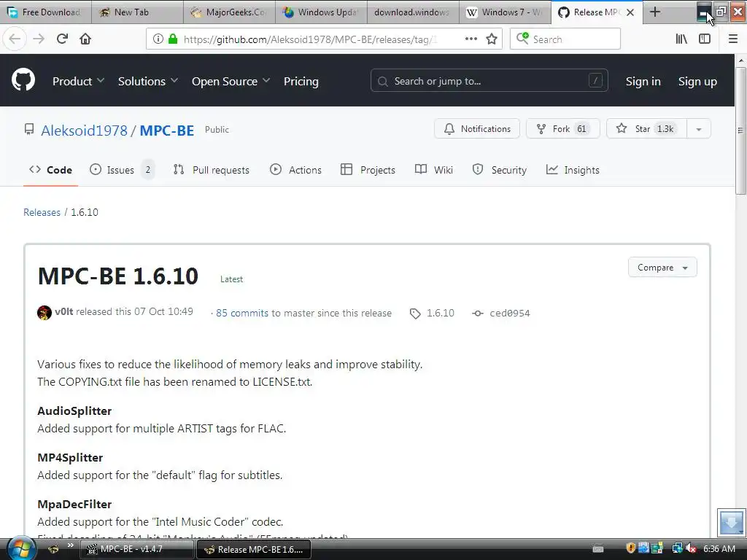Open the MPC-BE repository link
This screenshot has width=747, height=560.
[167, 131]
